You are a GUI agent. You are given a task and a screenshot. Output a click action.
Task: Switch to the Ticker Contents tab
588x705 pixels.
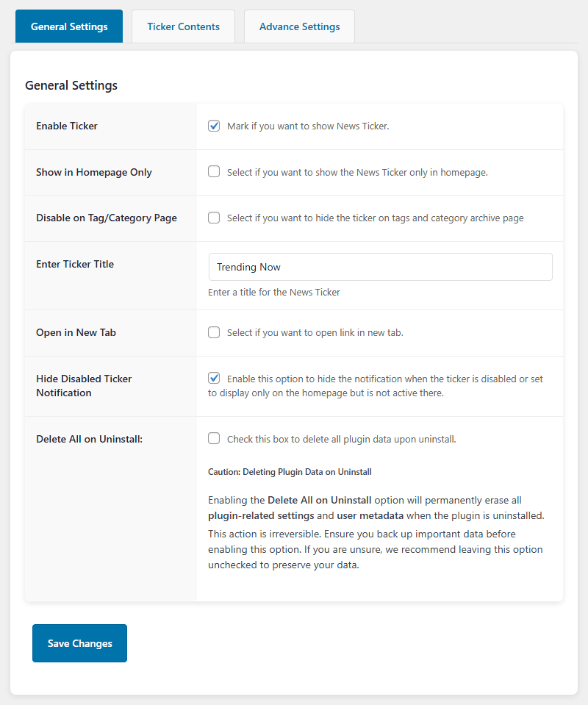point(183,26)
